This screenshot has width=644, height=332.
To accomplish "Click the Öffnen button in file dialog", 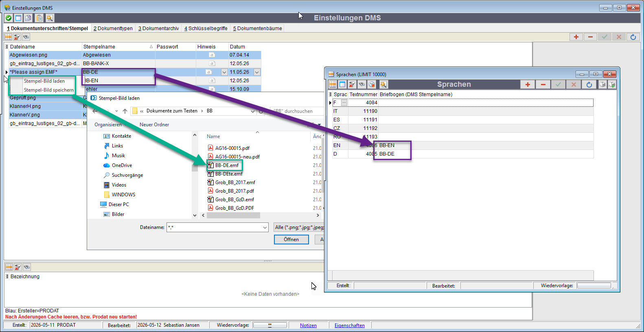I will tap(291, 240).
